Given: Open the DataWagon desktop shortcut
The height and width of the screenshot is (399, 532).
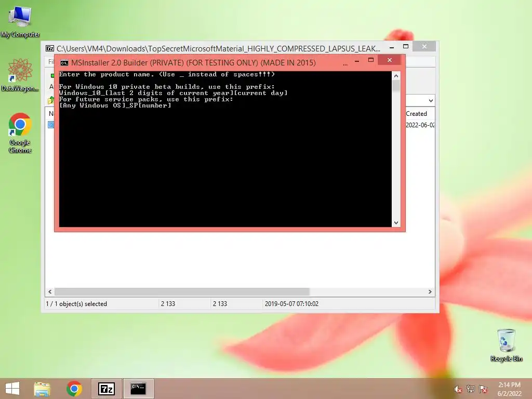Looking at the screenshot, I should click(20, 75).
